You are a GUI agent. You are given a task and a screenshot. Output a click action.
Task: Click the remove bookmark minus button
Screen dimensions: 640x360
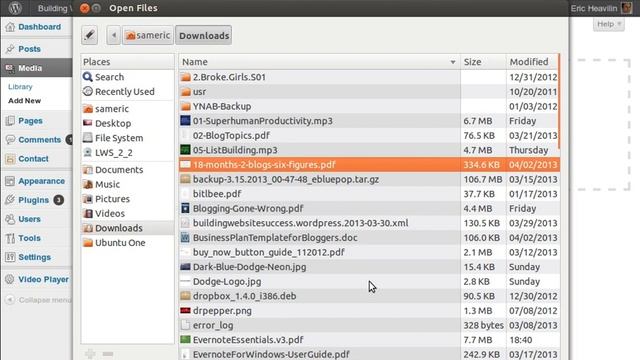[108, 353]
